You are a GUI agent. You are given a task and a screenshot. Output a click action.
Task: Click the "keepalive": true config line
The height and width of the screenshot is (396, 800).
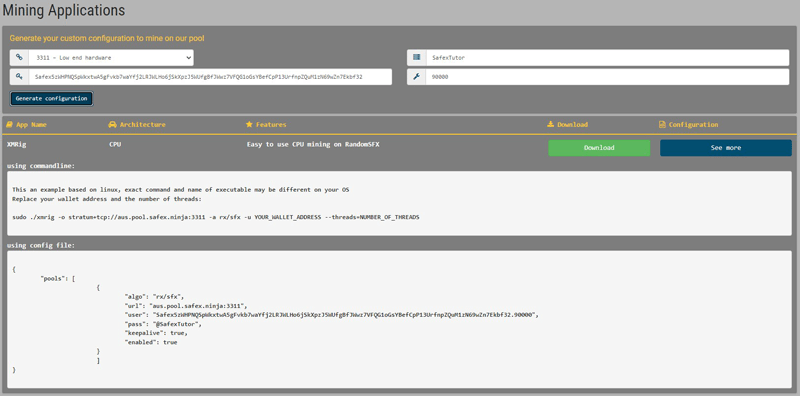pos(156,333)
